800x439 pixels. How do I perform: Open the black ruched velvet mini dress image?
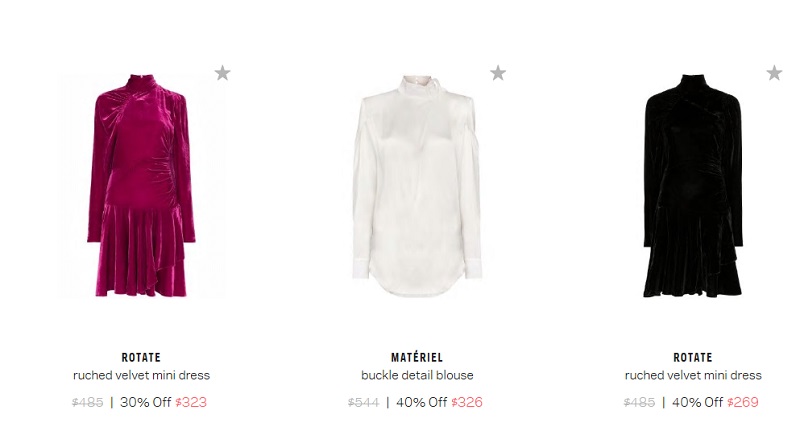693,185
